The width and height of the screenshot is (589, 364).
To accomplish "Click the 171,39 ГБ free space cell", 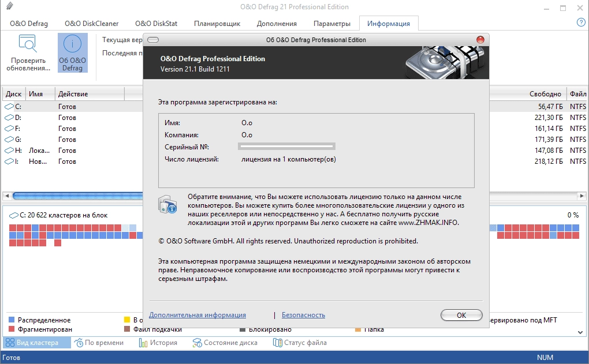I will 549,139.
